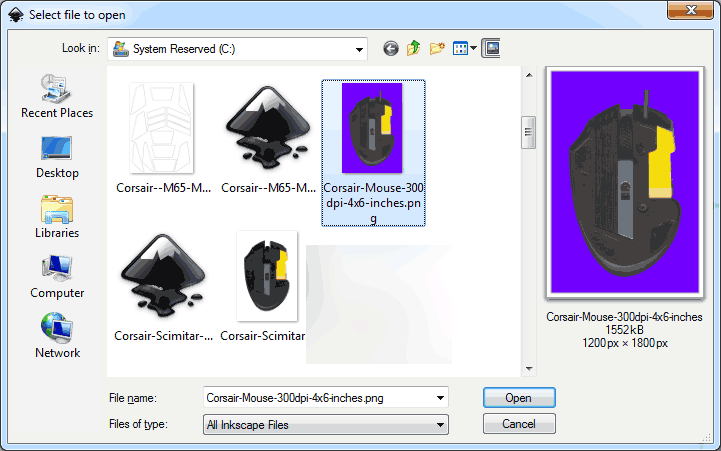Open the File name history dropdown arrow
The height and width of the screenshot is (451, 721).
point(440,398)
